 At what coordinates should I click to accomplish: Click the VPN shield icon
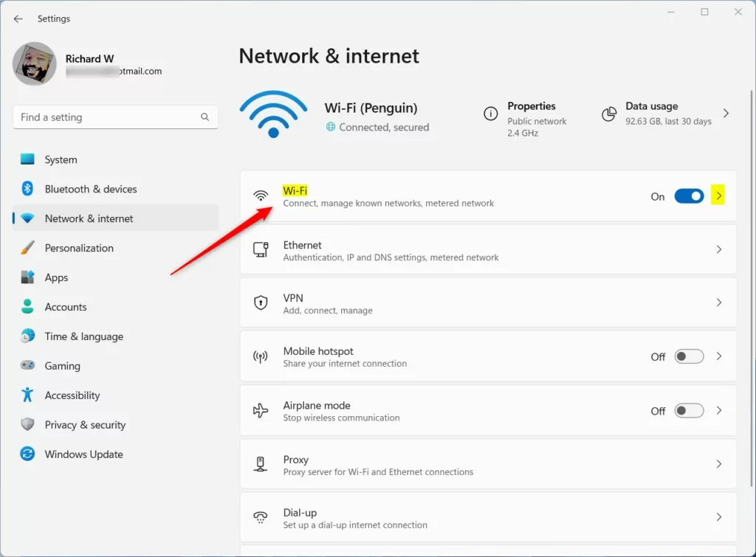tap(261, 302)
